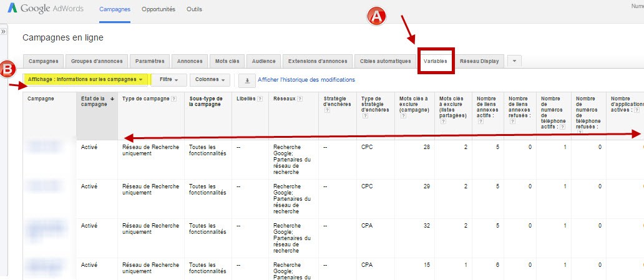Click CPC in the row with 29

point(367,186)
